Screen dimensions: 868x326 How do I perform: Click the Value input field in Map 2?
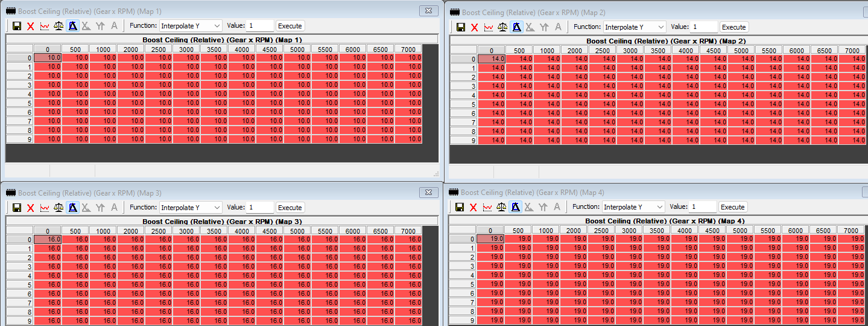point(704,27)
